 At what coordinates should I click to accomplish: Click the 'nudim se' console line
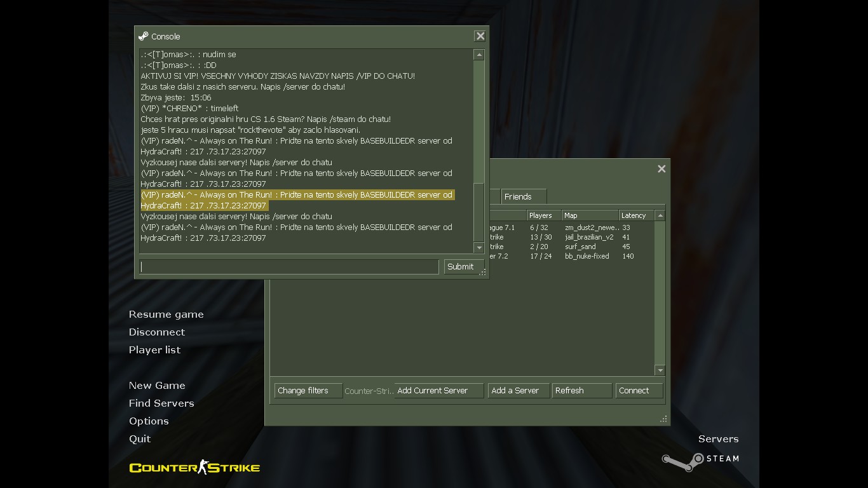188,55
